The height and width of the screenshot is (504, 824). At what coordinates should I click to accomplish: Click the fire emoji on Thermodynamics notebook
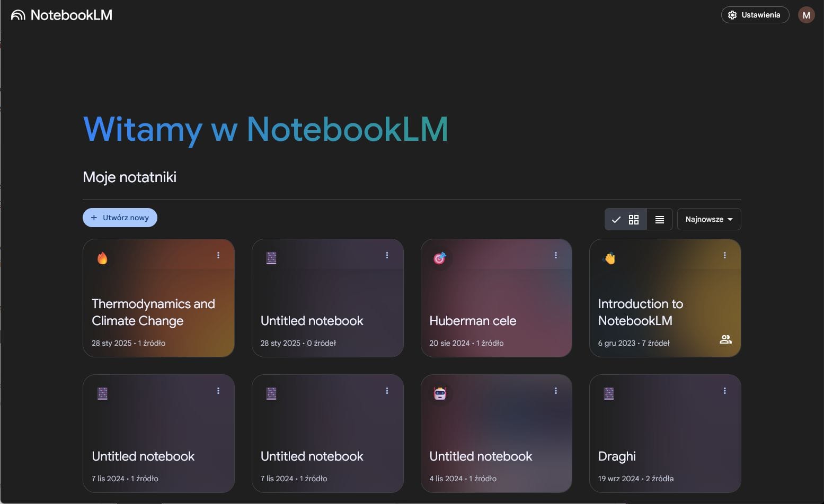(x=102, y=258)
